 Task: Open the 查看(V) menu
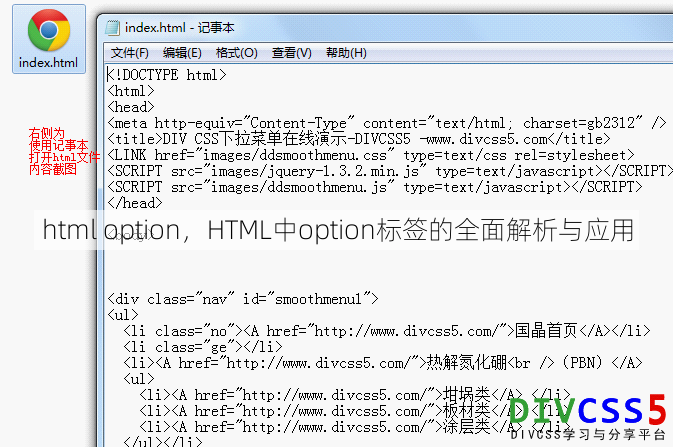coord(291,53)
